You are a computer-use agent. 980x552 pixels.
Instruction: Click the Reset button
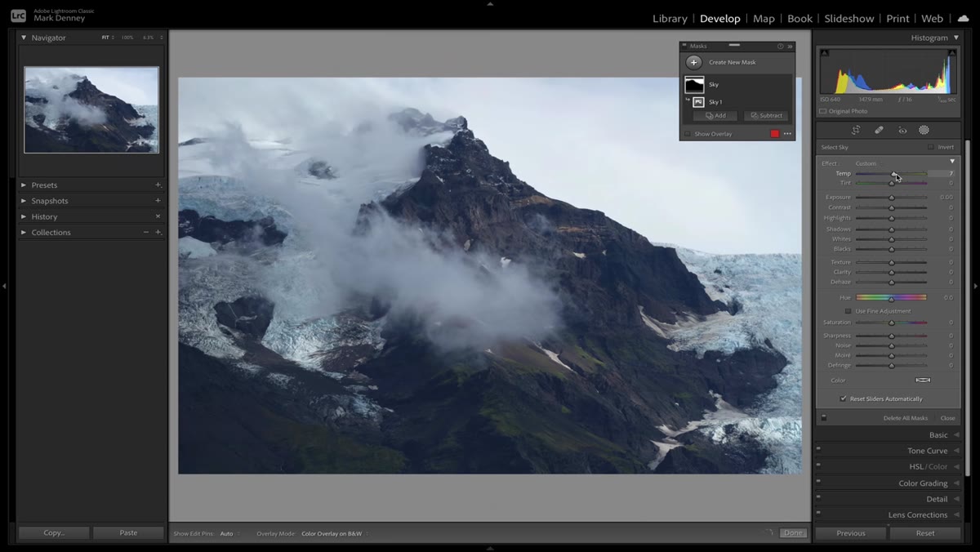pos(925,533)
